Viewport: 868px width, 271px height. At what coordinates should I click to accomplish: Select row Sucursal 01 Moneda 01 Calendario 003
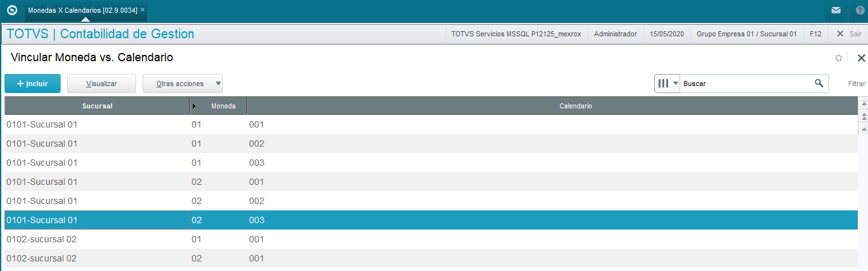[x=431, y=163]
